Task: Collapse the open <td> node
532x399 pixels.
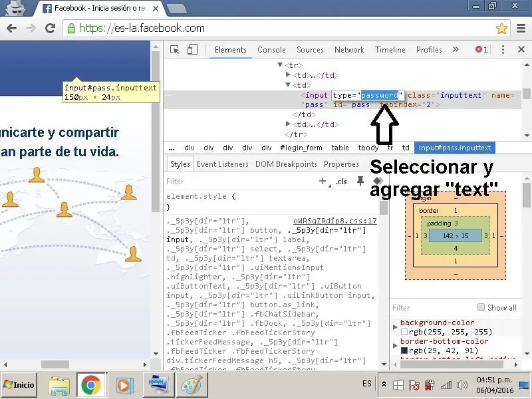Action: click(x=288, y=84)
